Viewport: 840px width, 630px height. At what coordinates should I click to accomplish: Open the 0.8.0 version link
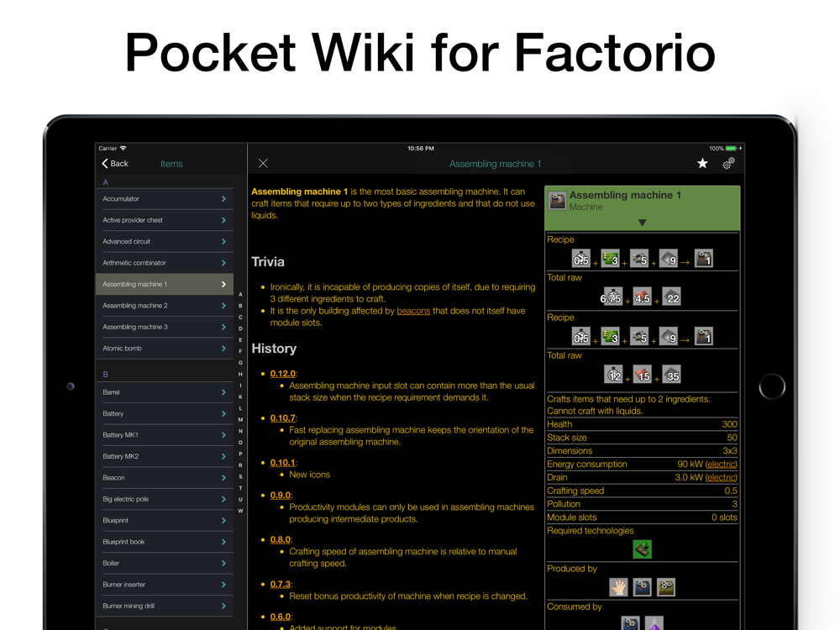[x=281, y=539]
